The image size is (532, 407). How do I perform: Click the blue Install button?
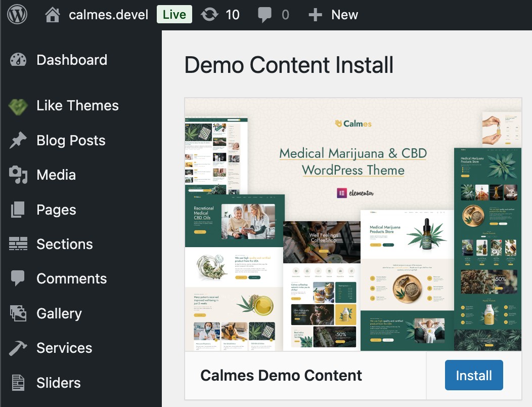474,376
